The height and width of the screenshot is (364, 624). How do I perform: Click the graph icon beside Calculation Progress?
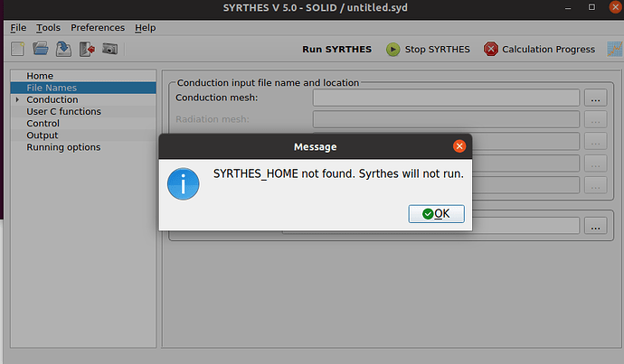point(614,50)
